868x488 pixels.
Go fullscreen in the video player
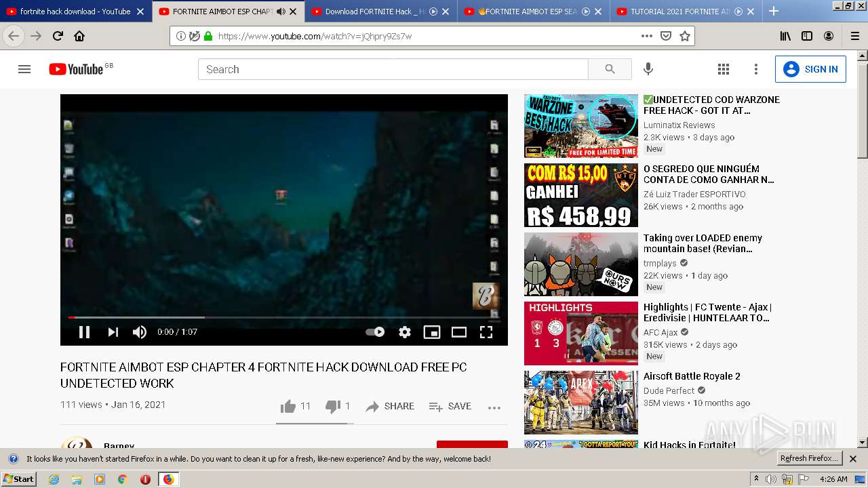pos(486,332)
